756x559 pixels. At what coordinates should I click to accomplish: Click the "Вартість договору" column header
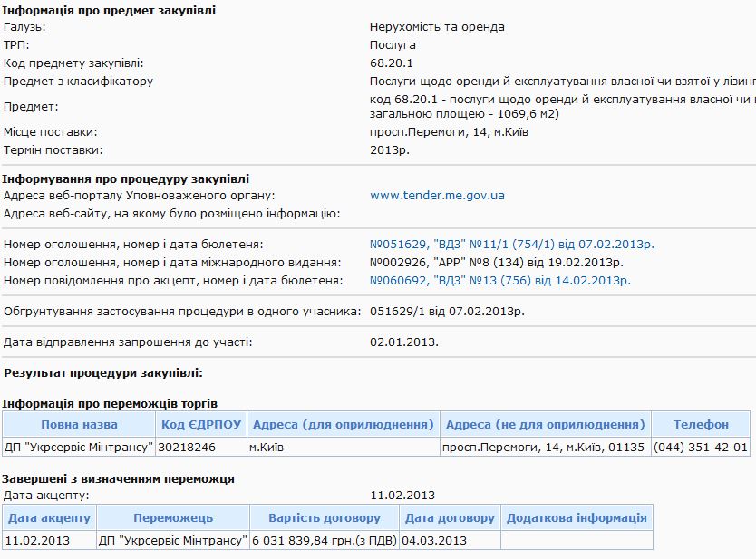click(325, 518)
